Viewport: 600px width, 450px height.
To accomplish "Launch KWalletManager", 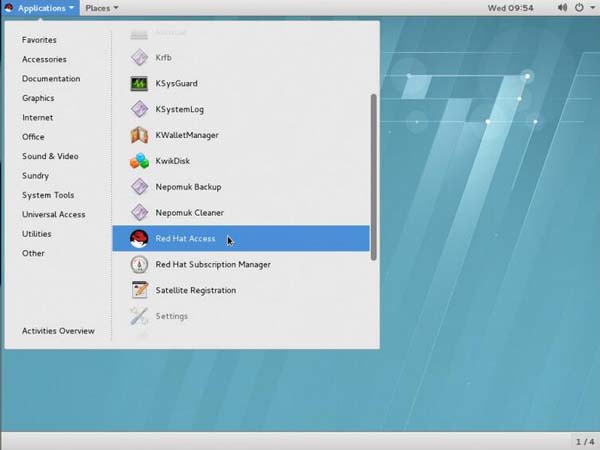I will click(186, 135).
